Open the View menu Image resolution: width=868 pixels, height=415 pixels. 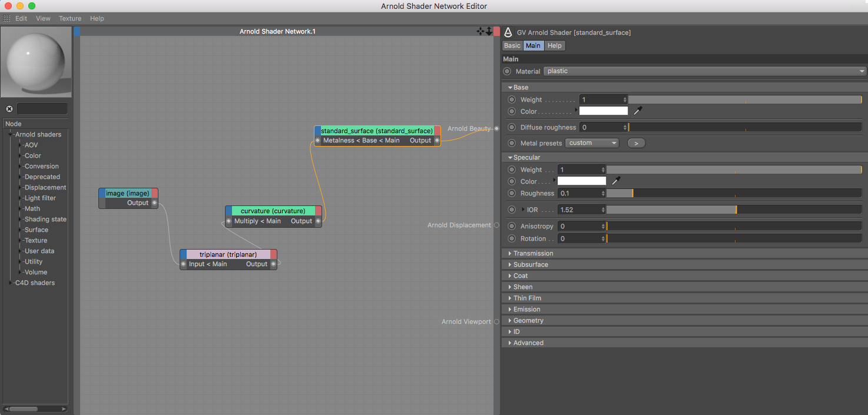point(43,18)
